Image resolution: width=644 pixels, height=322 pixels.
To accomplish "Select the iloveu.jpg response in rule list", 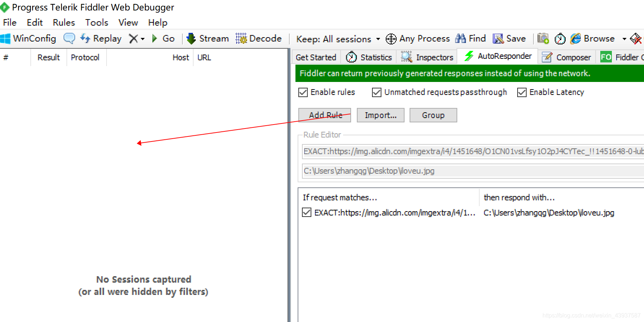I will point(549,213).
